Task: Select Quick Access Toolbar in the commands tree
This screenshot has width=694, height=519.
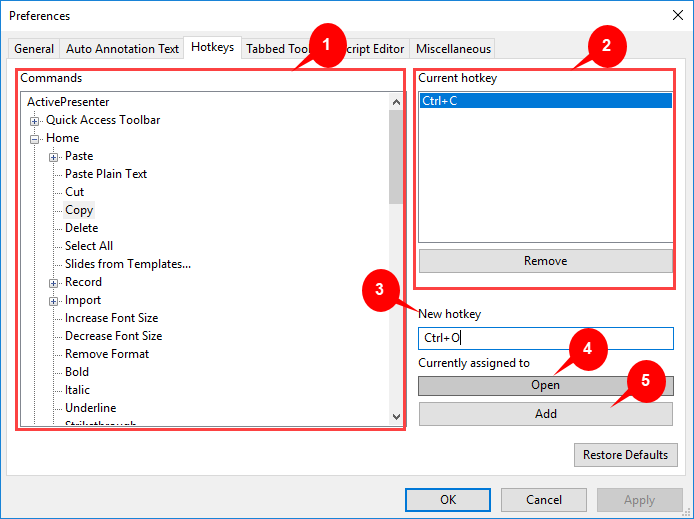Action: pos(103,120)
